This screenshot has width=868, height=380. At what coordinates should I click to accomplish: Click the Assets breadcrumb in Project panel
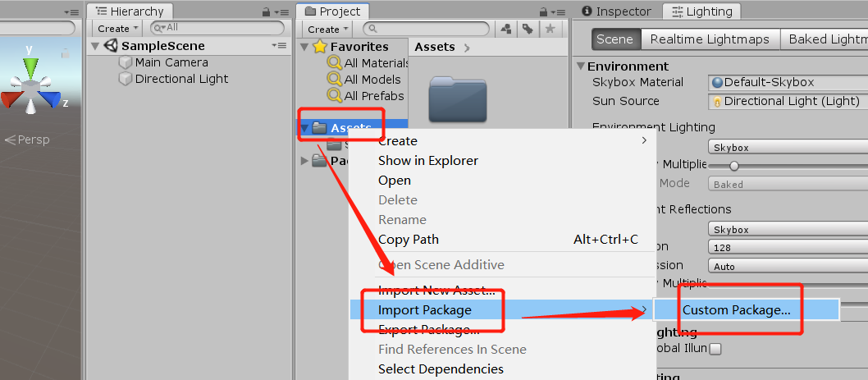pos(435,47)
